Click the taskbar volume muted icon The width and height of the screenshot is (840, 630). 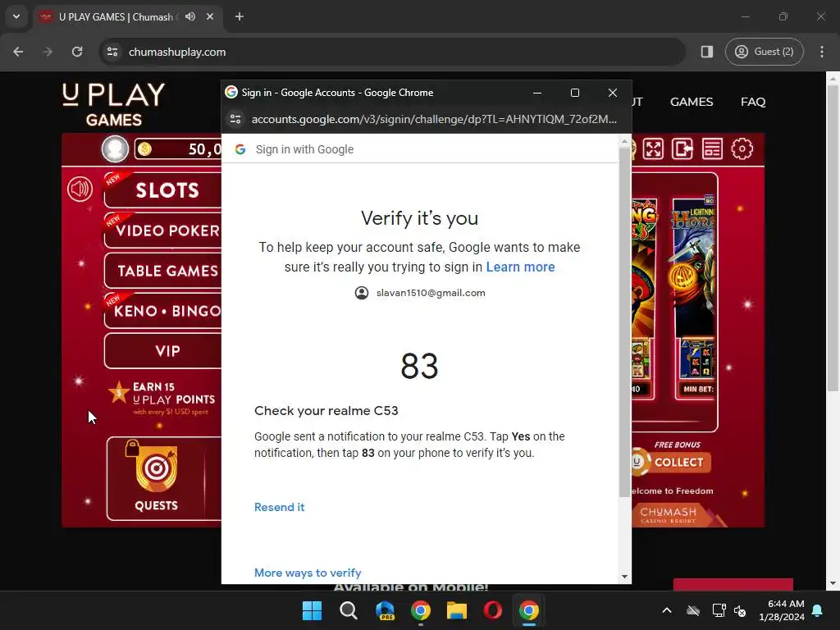pyautogui.click(x=741, y=610)
